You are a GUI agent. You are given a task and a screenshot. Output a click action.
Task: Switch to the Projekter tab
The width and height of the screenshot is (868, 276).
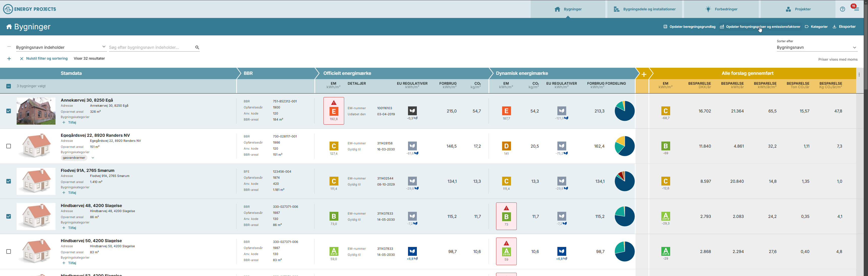[x=798, y=9]
